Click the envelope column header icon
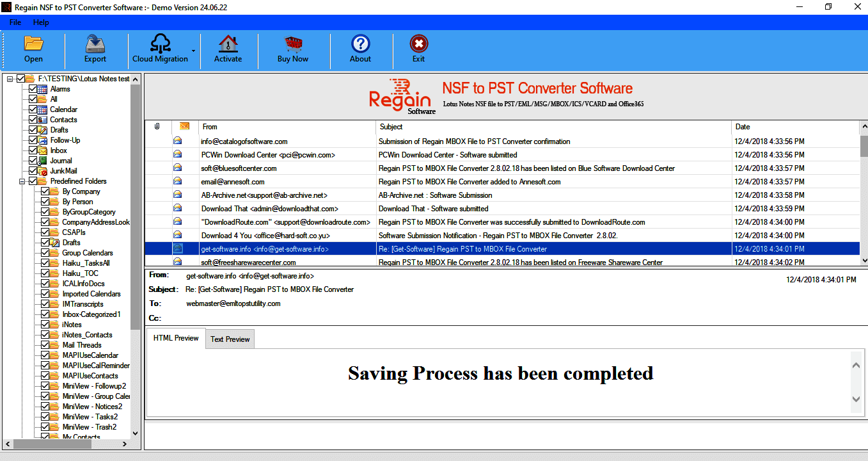 [184, 126]
